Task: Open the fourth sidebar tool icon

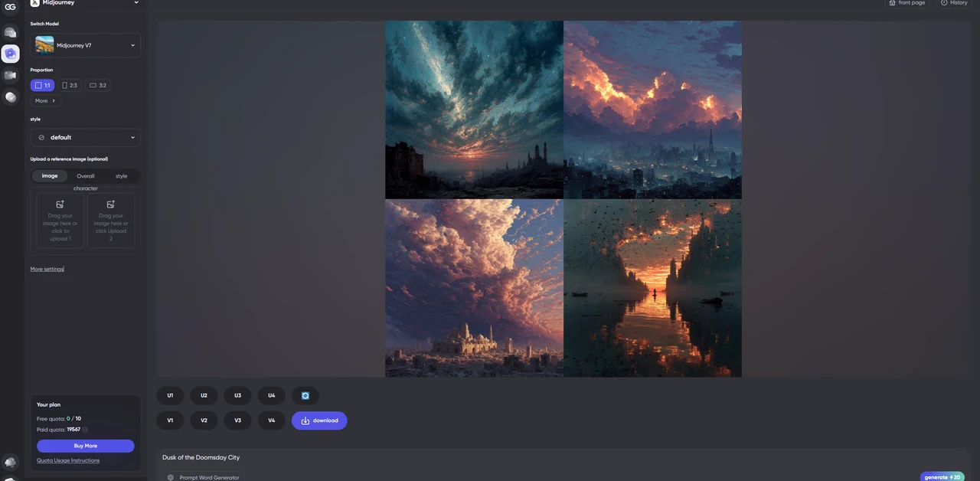Action: 11,97
